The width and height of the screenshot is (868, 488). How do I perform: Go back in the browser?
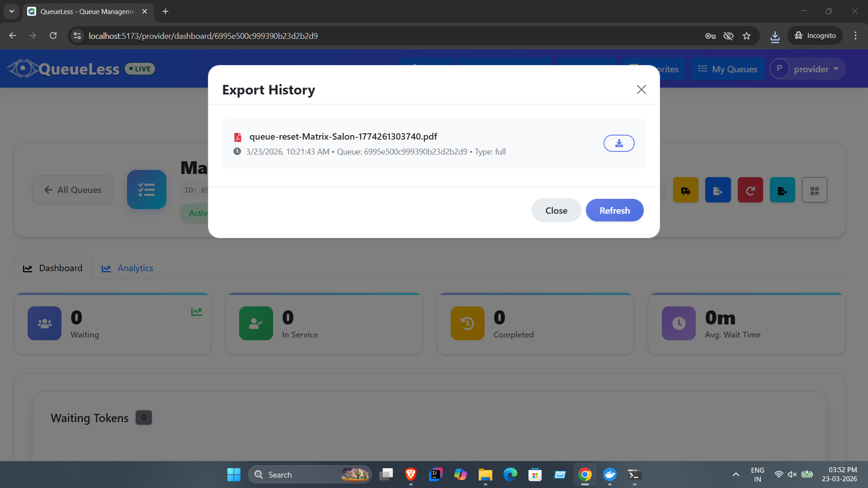(x=12, y=36)
